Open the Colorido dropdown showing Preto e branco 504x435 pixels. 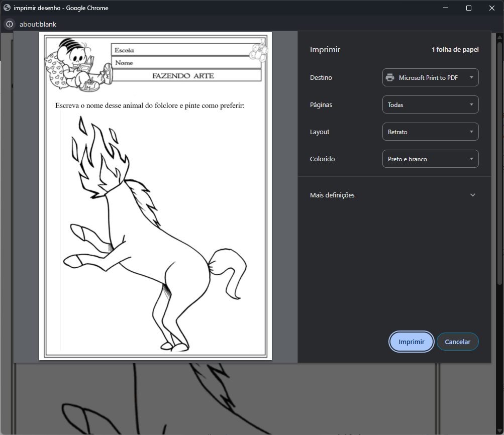pyautogui.click(x=430, y=159)
